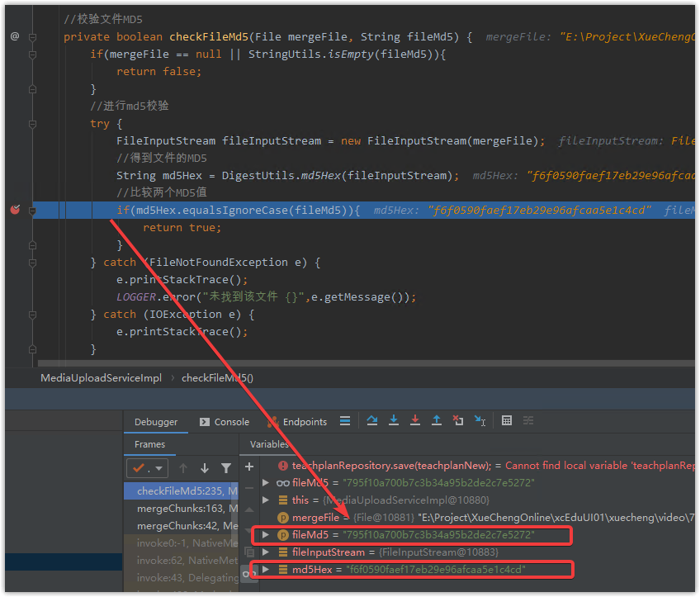Collapse the checkFileMd5 method fold marker
Screen dimensions: 700x597
click(x=32, y=37)
